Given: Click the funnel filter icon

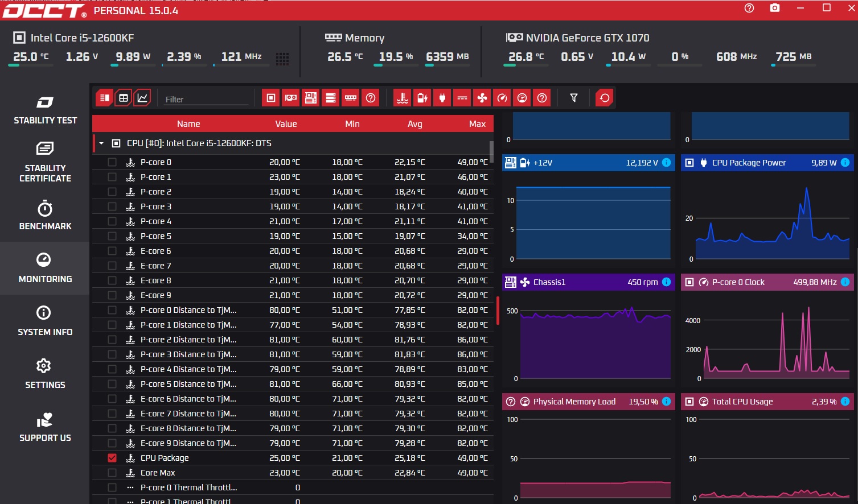Looking at the screenshot, I should tap(574, 98).
